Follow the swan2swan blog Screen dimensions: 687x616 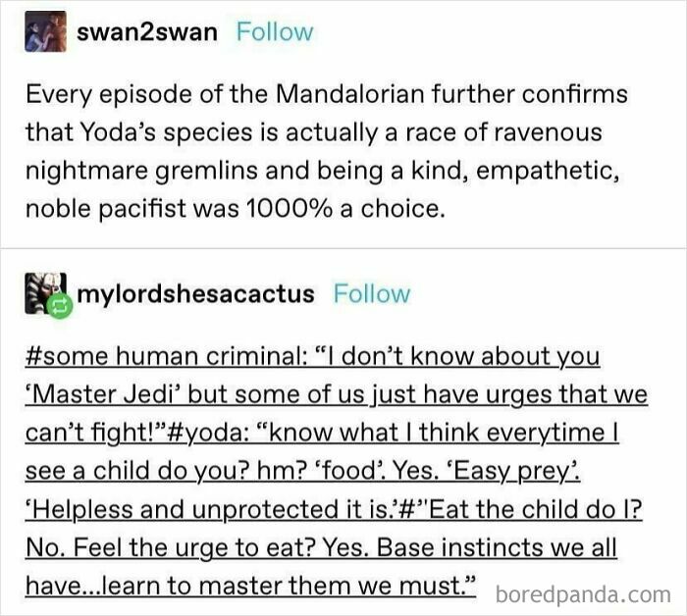tap(275, 31)
